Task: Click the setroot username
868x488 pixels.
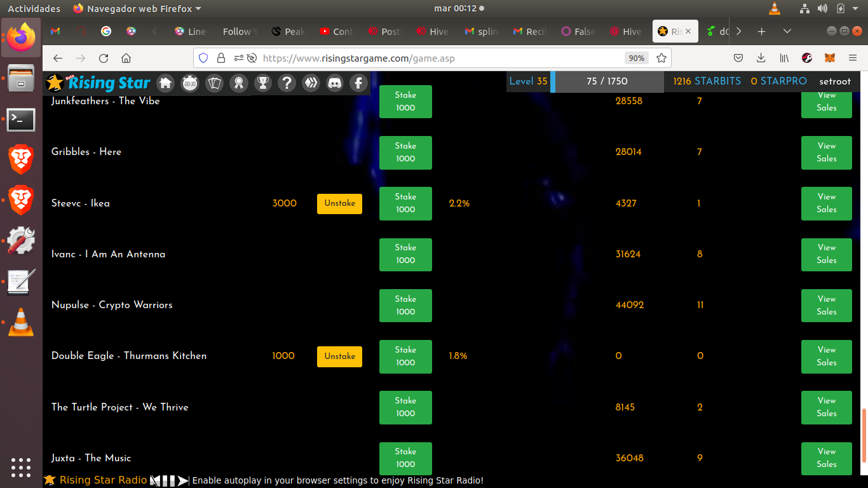Action: pos(835,81)
